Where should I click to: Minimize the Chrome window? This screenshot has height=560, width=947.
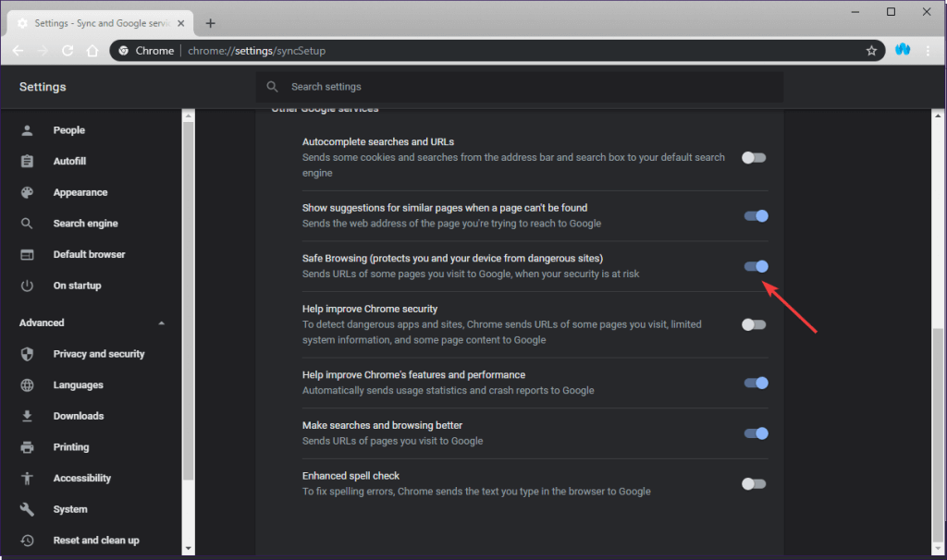855,11
